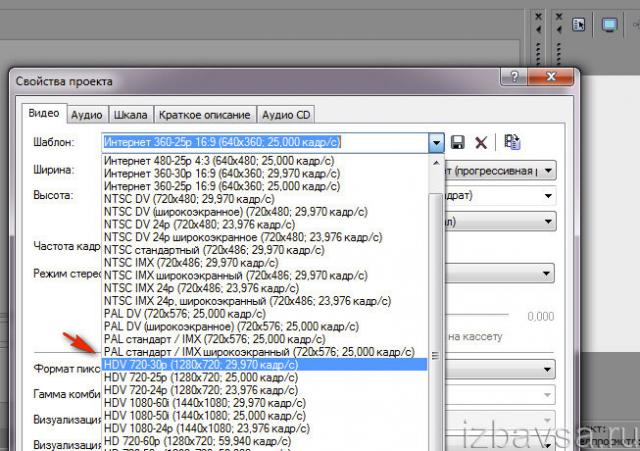Select the Аудио CD tab
The width and height of the screenshot is (640, 451).
(286, 115)
